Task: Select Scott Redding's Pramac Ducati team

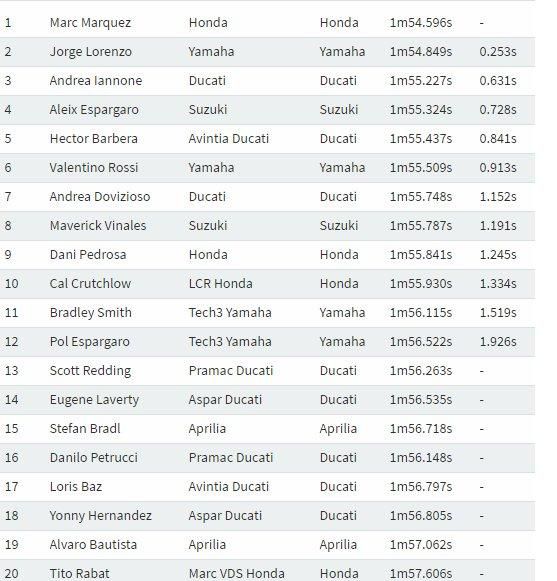Action: pos(231,371)
